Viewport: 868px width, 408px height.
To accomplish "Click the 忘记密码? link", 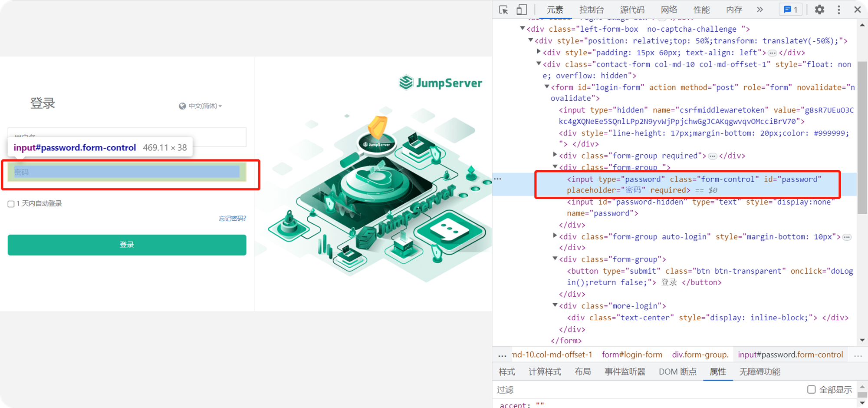I will tap(232, 219).
